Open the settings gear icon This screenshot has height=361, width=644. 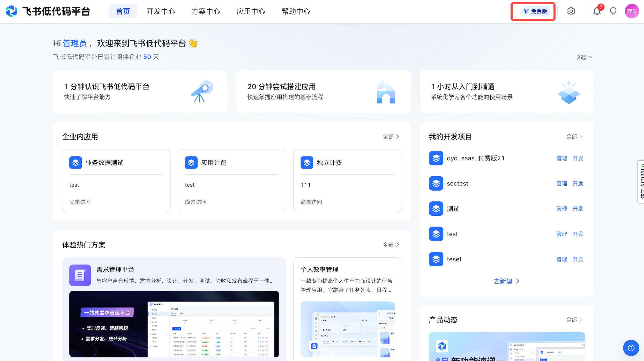point(571,11)
